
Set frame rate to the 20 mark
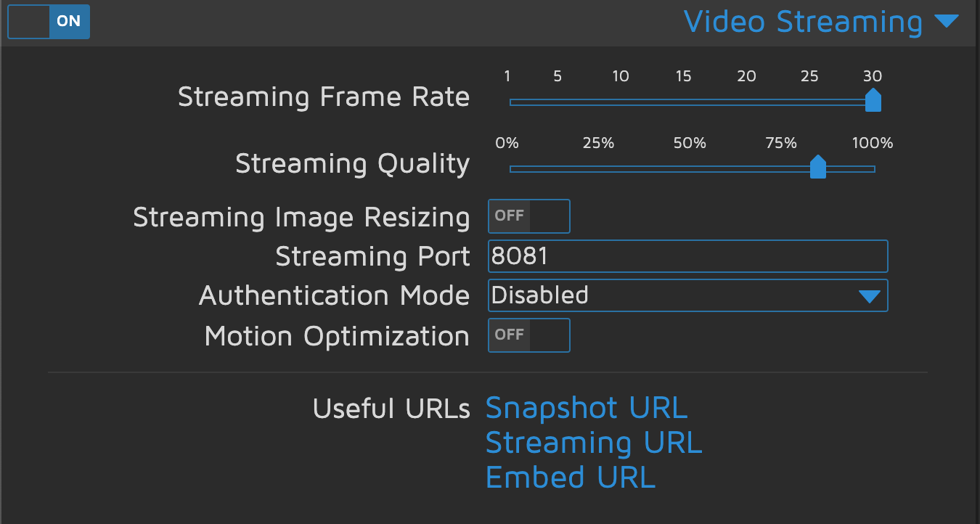(x=746, y=102)
